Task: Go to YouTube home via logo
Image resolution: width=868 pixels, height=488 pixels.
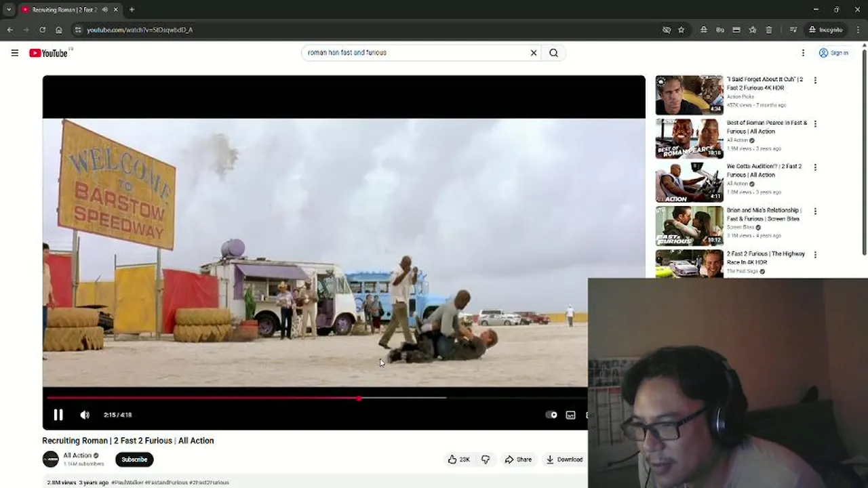Action: point(49,53)
